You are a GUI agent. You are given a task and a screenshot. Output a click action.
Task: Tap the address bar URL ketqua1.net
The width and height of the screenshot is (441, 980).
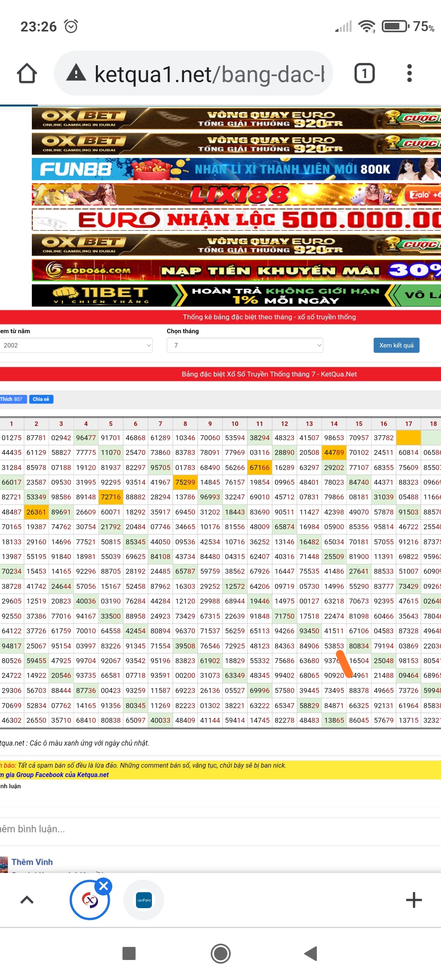click(x=209, y=74)
